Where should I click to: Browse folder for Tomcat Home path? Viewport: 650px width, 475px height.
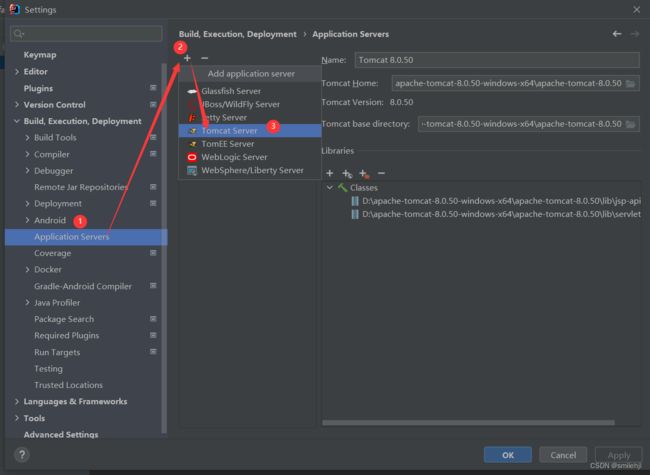pyautogui.click(x=631, y=84)
